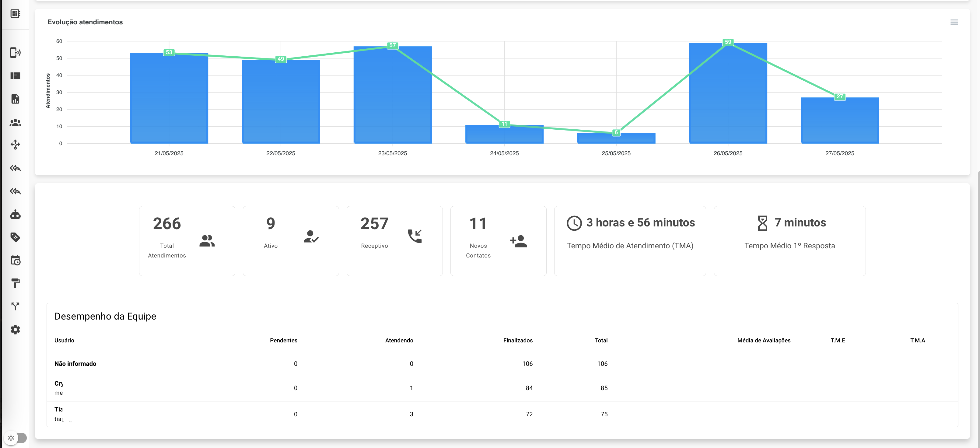Sort table by Pendentes column header

click(x=283, y=340)
